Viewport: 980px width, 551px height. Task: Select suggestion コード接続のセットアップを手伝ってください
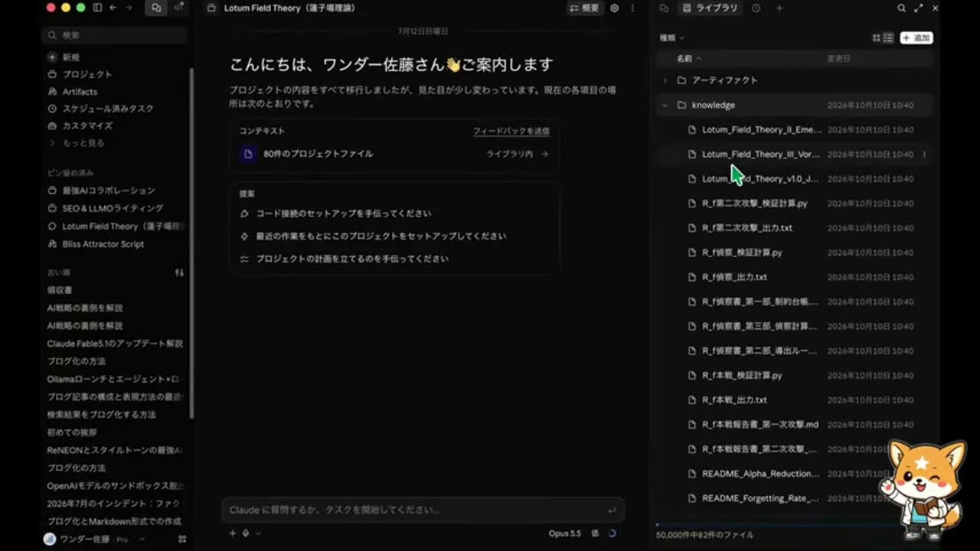[x=343, y=214]
